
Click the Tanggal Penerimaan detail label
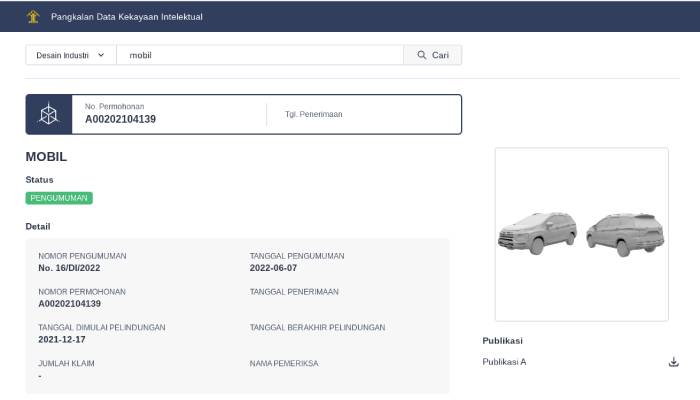coord(294,292)
